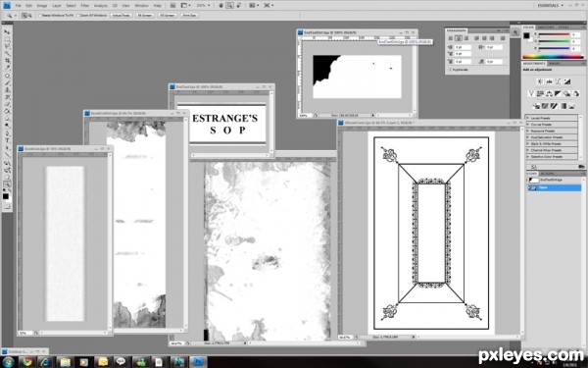Switch to the Swatches tab

[x=545, y=27]
